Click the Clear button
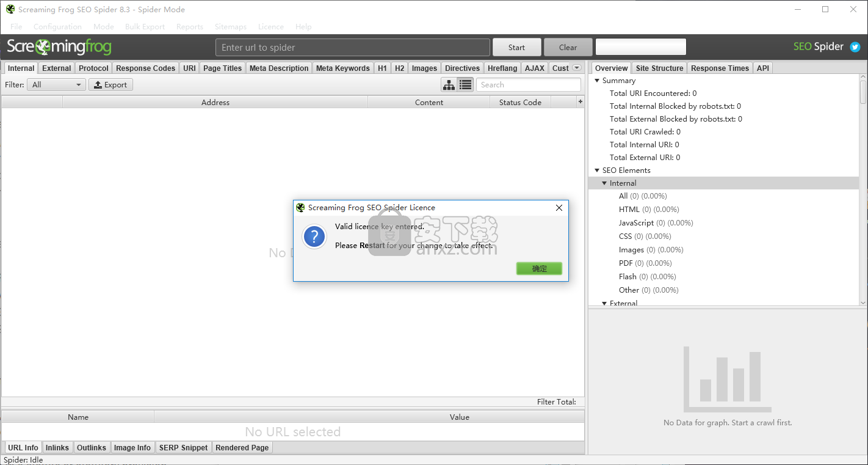868x465 pixels. 568,47
